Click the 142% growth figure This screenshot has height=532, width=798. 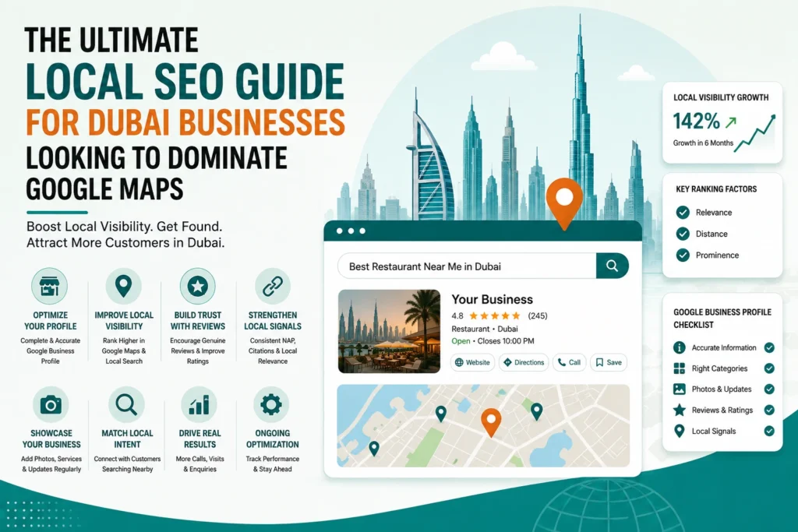tap(696, 122)
